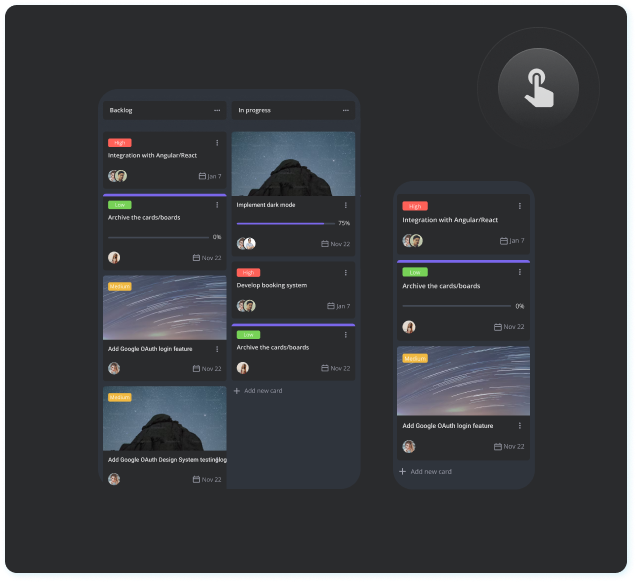Click assignee avatar on In progress Archive the cards/boards card
Image resolution: width=636 pixels, height=582 pixels.
coord(243,368)
